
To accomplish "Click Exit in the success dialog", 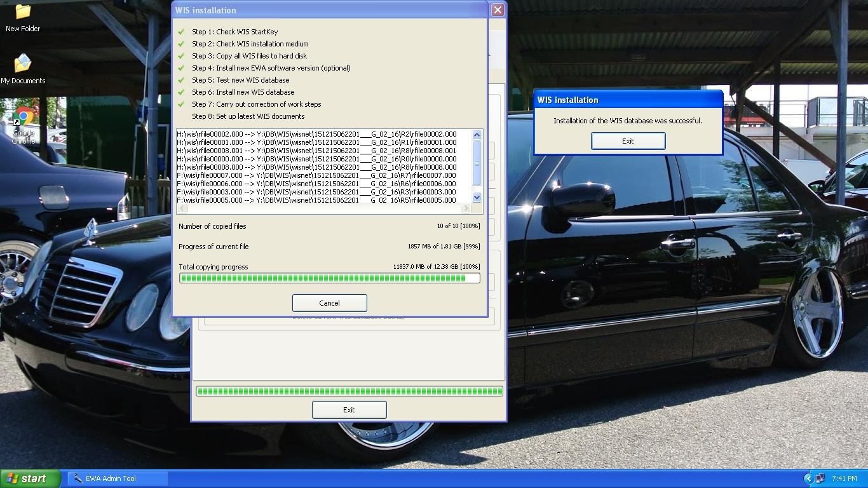I will pos(628,141).
